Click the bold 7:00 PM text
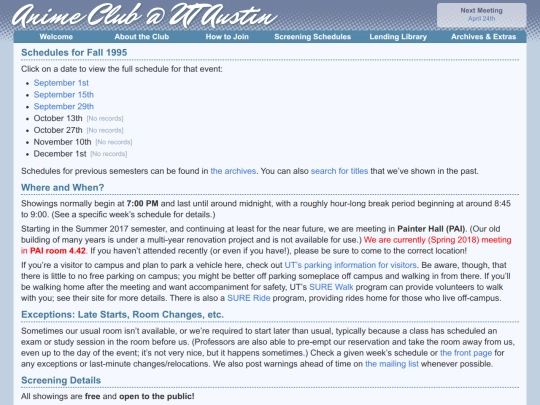The height and width of the screenshot is (405, 540). [142, 204]
